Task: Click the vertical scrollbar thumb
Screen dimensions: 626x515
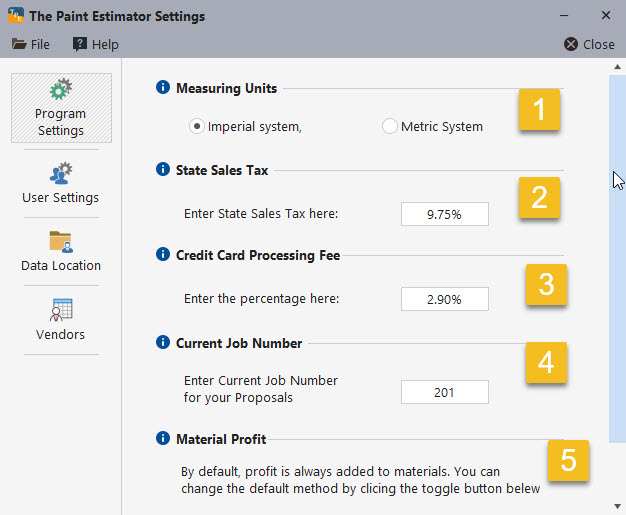Action: [x=617, y=250]
